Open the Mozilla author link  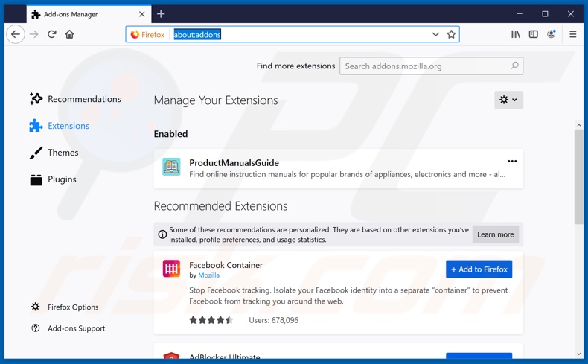coord(208,275)
